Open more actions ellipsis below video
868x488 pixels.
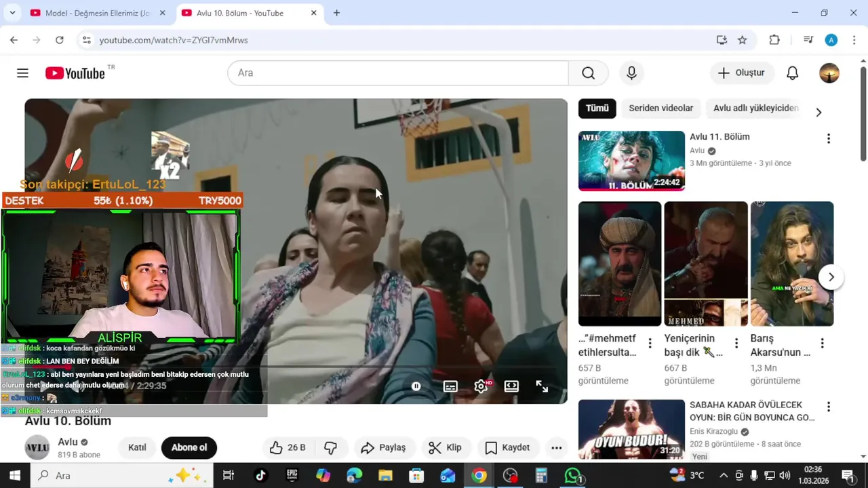[556, 447]
